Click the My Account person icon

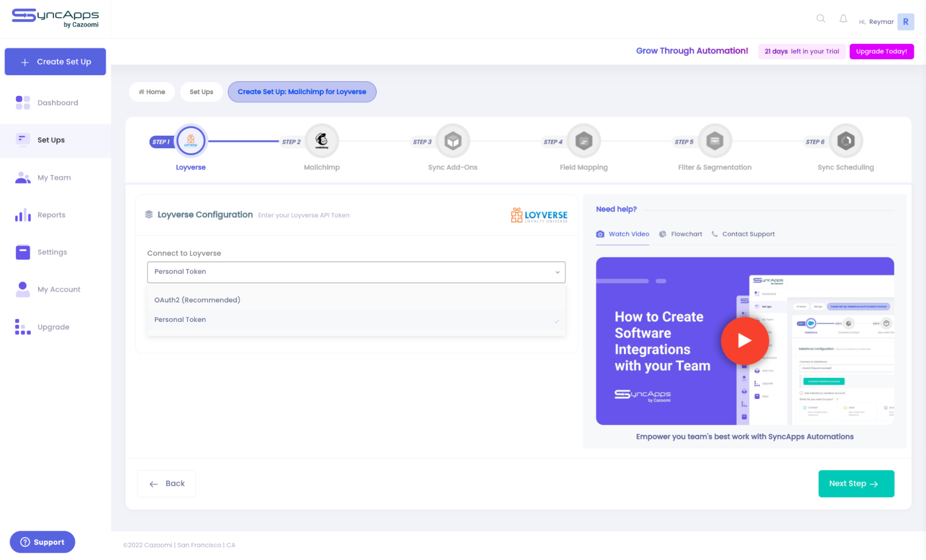[23, 289]
